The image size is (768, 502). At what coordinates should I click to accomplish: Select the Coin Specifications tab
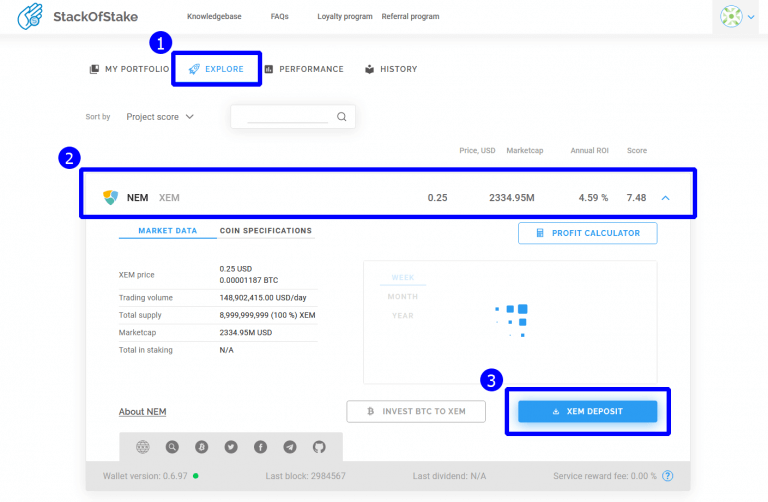point(265,230)
